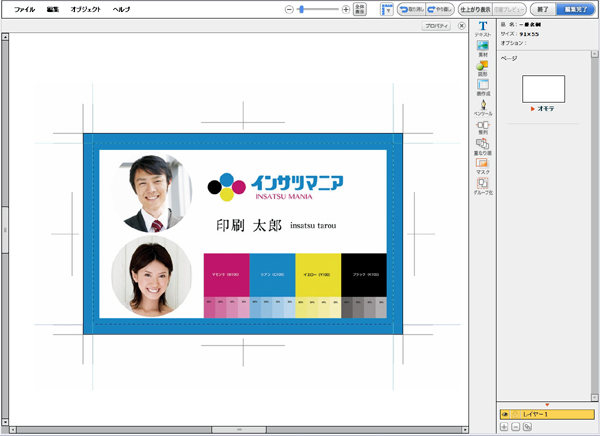Click the blue 編集完了 button

(576, 9)
